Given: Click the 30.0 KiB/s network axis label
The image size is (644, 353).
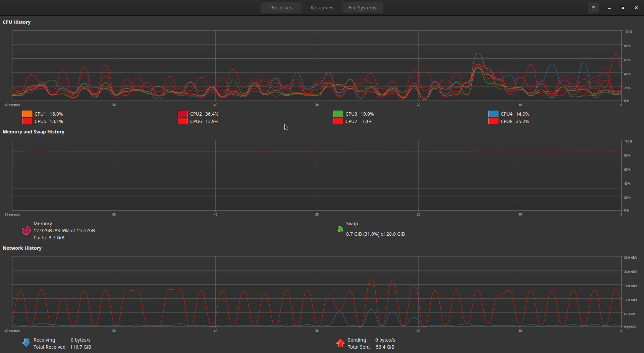Looking at the screenshot, I should [x=630, y=258].
